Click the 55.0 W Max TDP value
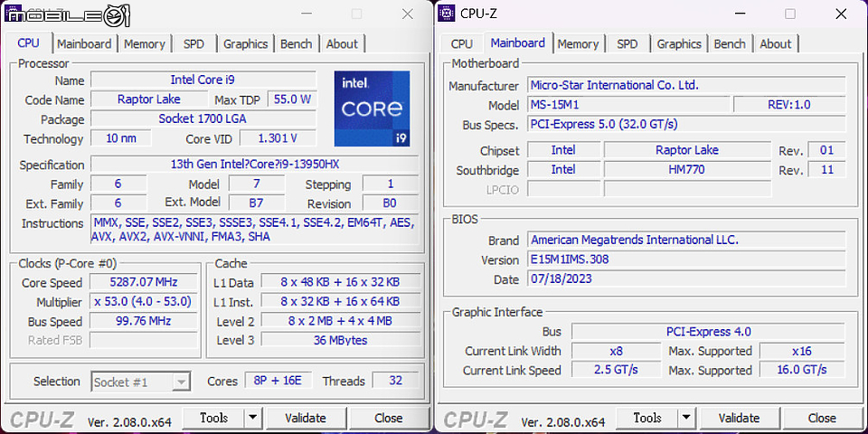Screen dimensions: 868x434 coord(292,99)
